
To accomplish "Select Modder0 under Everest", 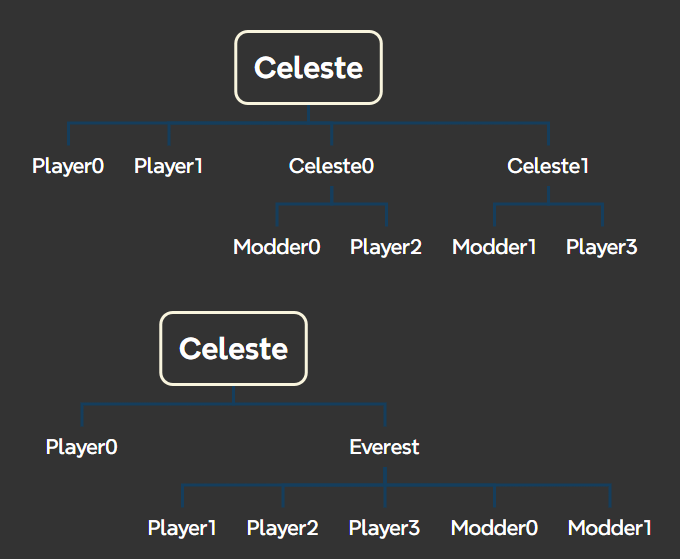I will point(494,527).
